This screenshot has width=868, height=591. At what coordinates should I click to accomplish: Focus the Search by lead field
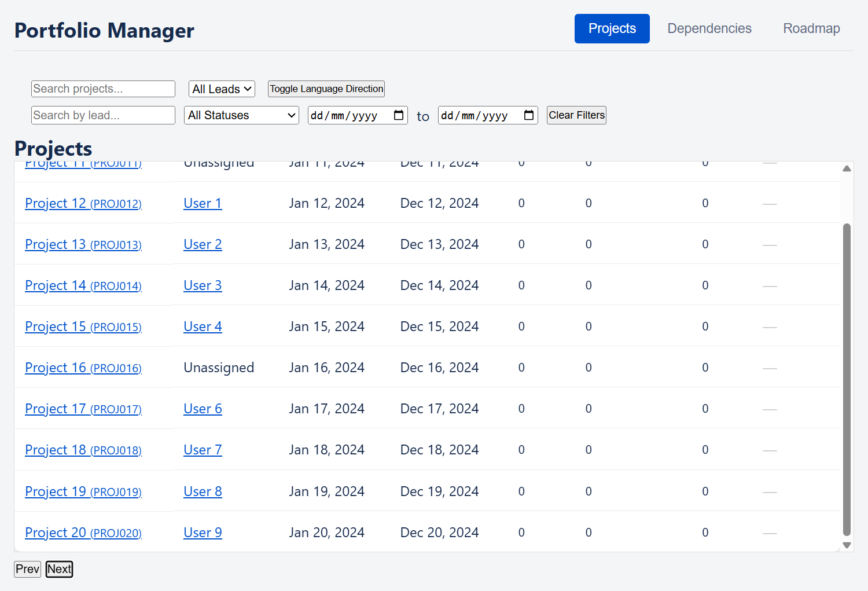pos(103,115)
